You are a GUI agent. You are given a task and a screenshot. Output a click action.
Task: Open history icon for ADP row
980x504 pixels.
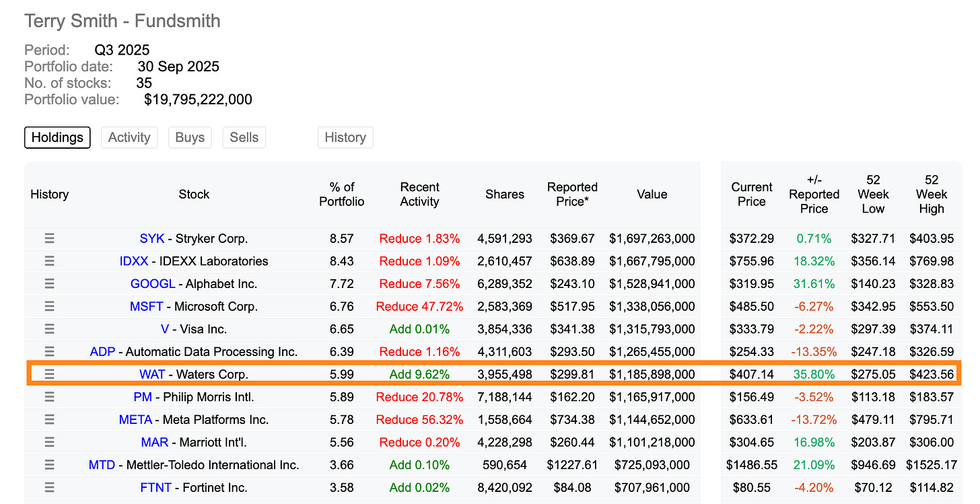pos(49,352)
